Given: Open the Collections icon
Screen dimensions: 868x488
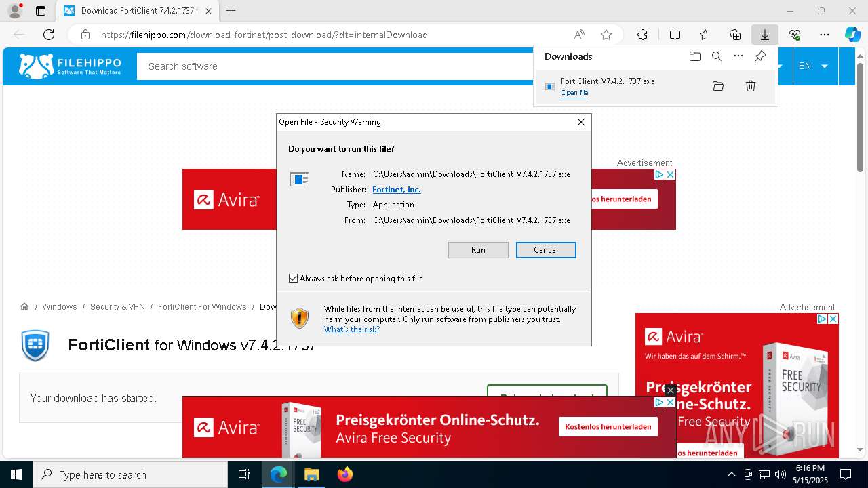Looking at the screenshot, I should point(735,35).
